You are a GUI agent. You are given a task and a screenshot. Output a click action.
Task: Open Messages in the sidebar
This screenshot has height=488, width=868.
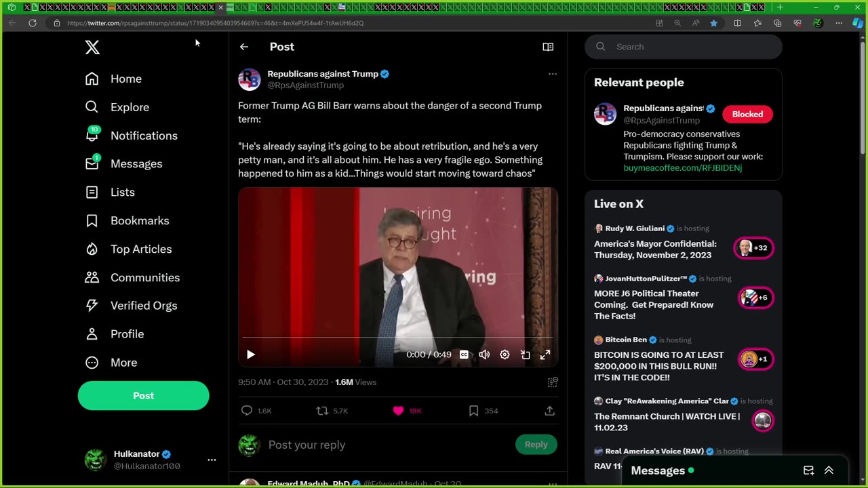pyautogui.click(x=123, y=164)
